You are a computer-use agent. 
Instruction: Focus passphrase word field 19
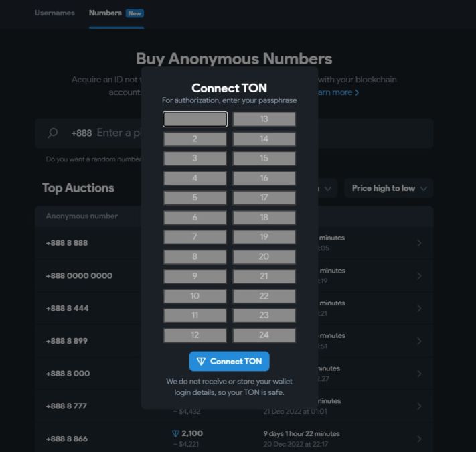coord(264,237)
